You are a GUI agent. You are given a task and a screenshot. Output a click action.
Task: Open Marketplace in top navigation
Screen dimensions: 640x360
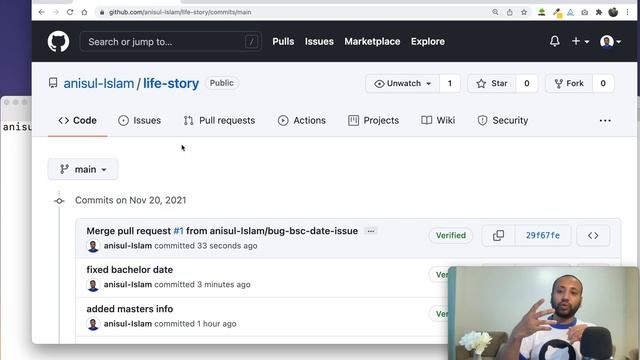click(372, 42)
